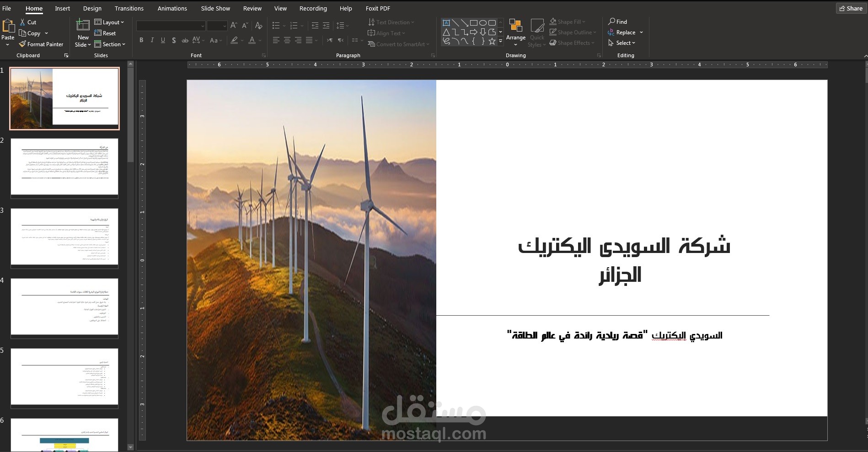
Task: Open Font dialog launcher
Action: pyautogui.click(x=264, y=55)
